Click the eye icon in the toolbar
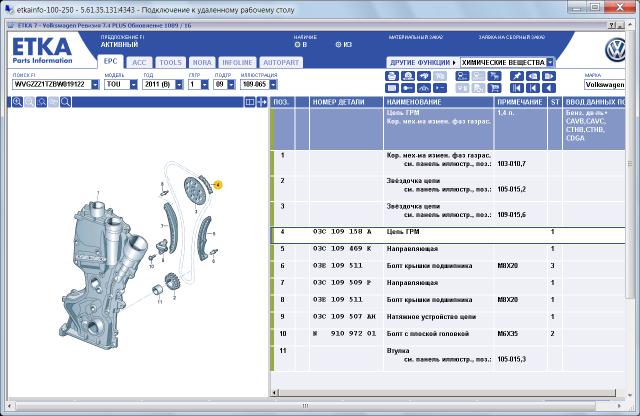Screen dimensions: 640x416 (533, 76)
